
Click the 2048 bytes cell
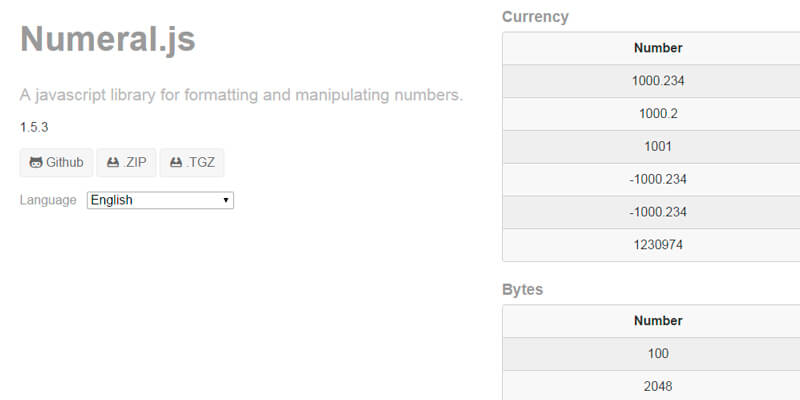[658, 386]
